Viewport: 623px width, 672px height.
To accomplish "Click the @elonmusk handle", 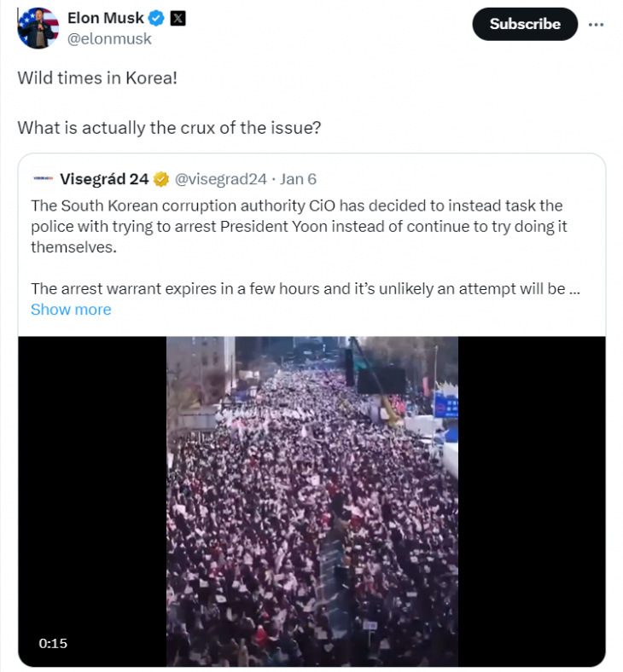I will click(109, 38).
